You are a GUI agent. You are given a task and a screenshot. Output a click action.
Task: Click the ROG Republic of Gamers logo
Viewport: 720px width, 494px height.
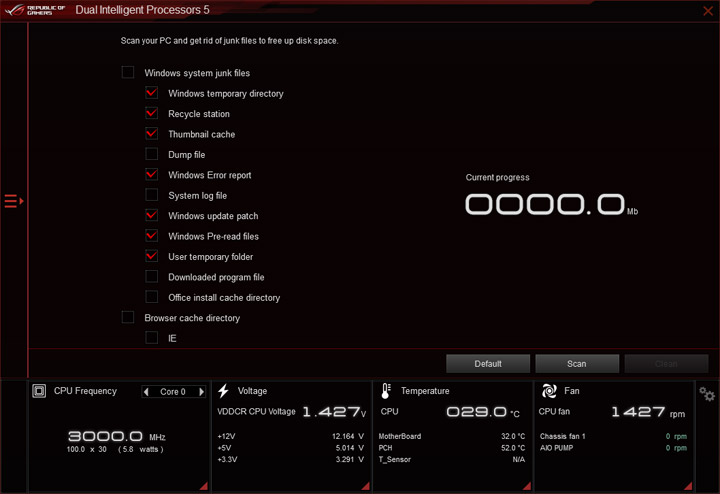pyautogui.click(x=35, y=10)
